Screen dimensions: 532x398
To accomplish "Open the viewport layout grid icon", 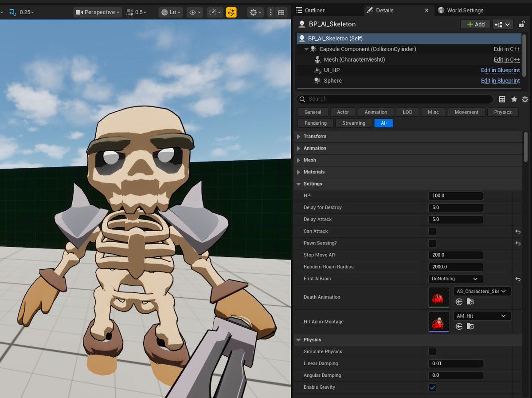I will tap(282, 12).
